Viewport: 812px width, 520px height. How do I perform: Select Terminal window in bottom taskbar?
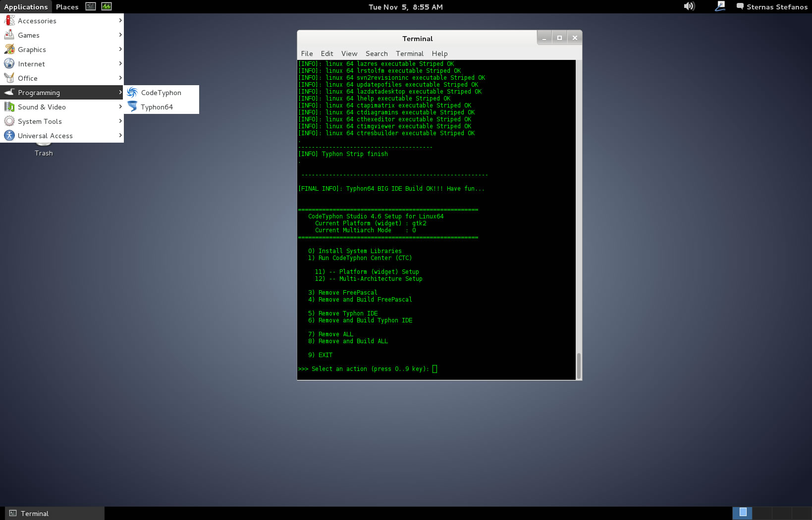(54, 513)
